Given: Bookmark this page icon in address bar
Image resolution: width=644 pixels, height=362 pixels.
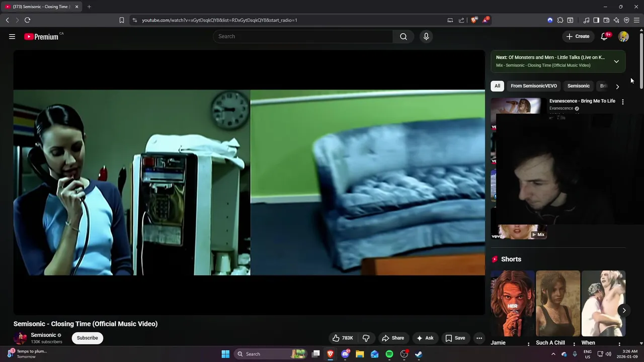Looking at the screenshot, I should pyautogui.click(x=122, y=20).
